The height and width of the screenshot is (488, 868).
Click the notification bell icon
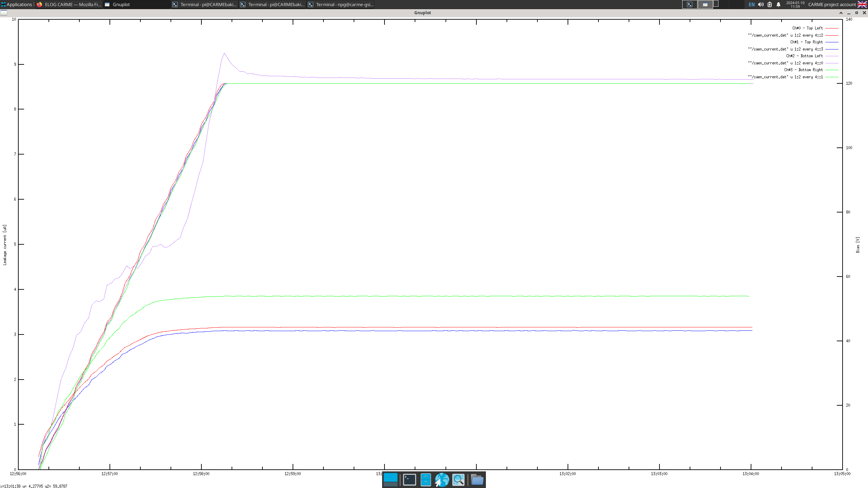[x=778, y=4]
